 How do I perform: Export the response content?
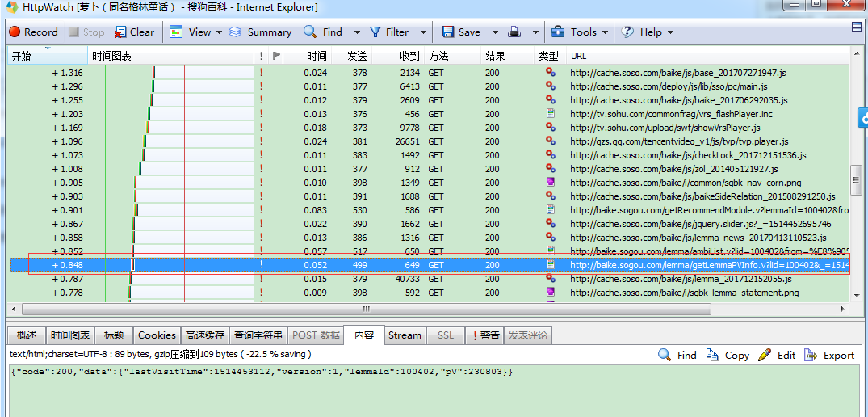pyautogui.click(x=829, y=355)
